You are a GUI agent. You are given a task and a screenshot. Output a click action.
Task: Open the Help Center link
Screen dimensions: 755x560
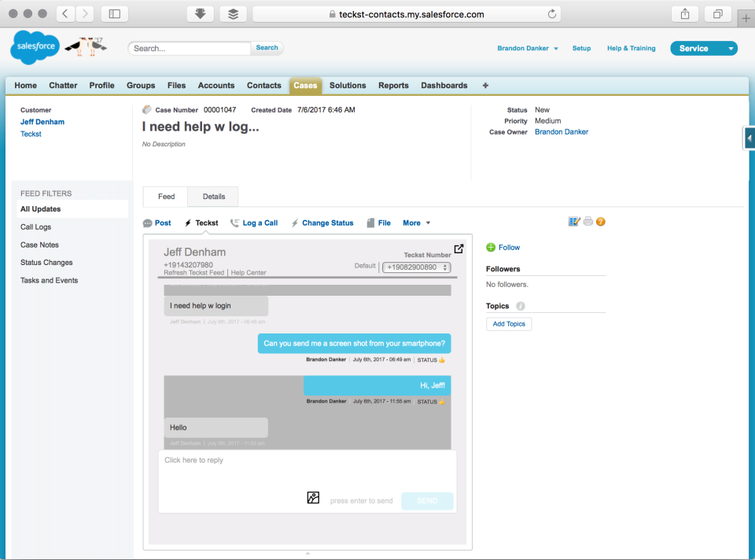[x=249, y=273]
